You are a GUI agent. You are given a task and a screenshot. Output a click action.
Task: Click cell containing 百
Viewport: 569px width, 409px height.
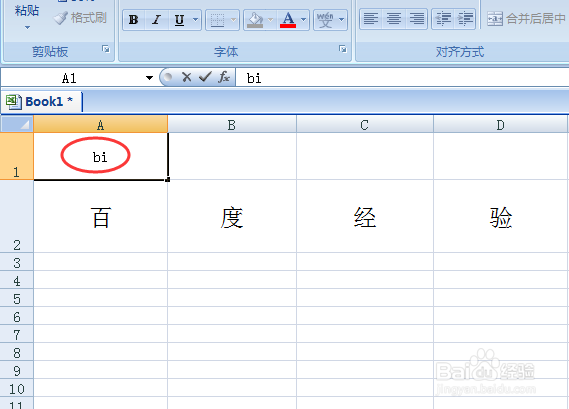(101, 217)
